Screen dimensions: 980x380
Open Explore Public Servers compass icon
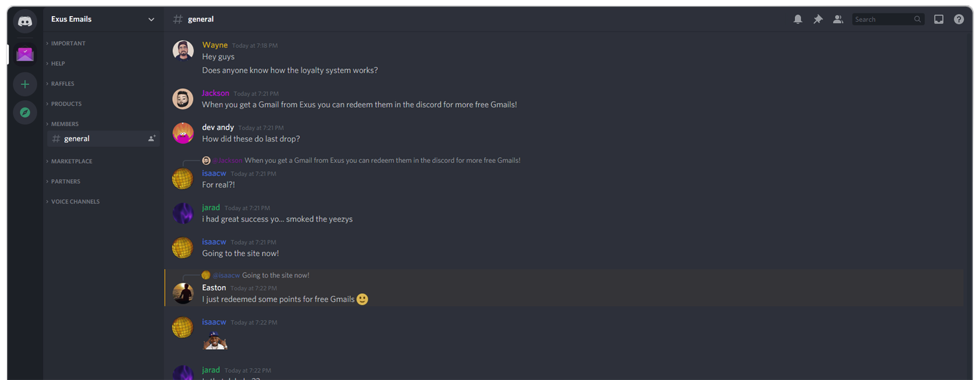tap(25, 112)
